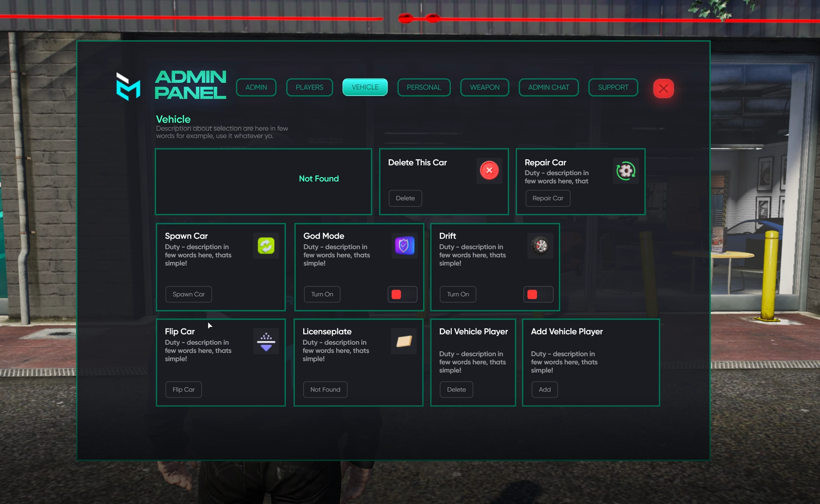Click the Licenseplate plate icon
Screen dimensions: 820x504
point(404,341)
